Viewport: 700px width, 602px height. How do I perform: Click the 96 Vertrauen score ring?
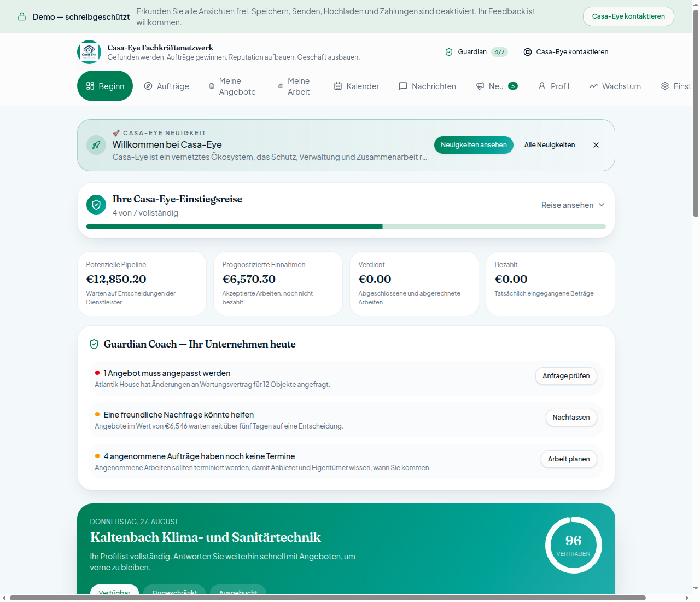click(x=573, y=545)
